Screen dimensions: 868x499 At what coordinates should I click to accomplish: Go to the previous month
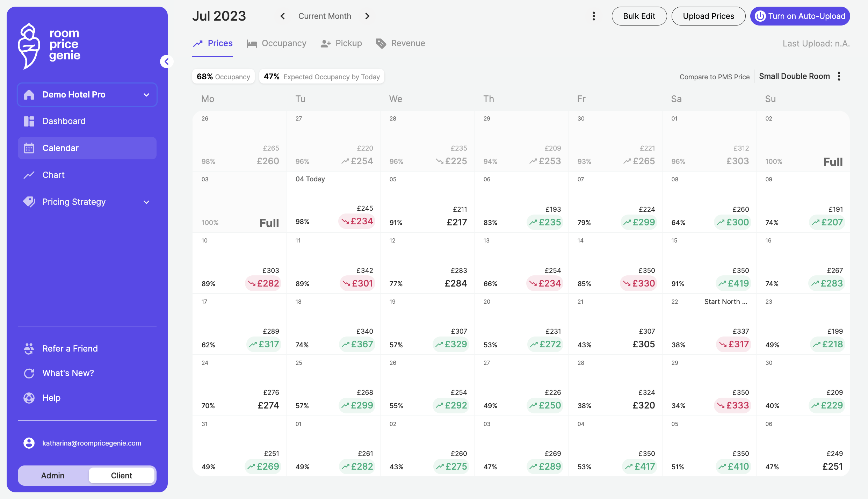coord(283,16)
